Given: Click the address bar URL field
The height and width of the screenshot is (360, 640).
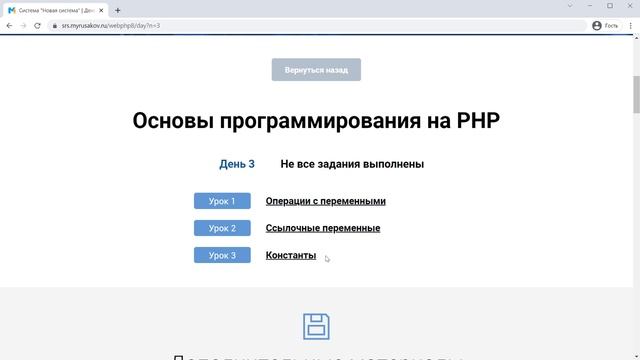Looking at the screenshot, I should click(x=318, y=26).
